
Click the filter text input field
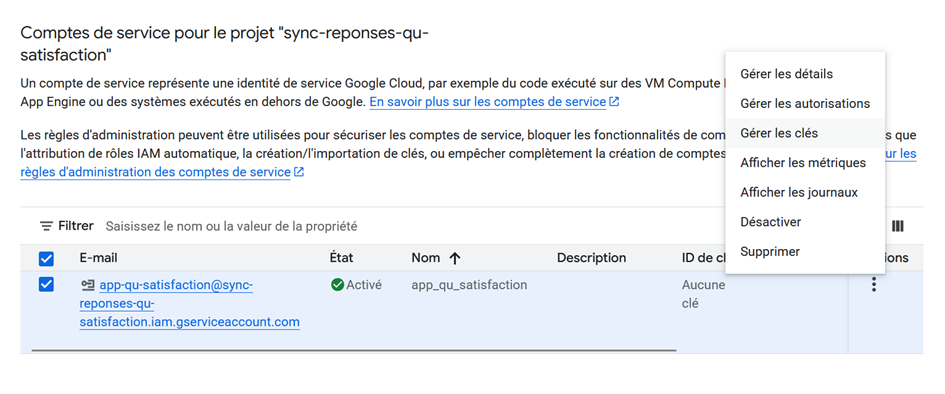point(410,227)
